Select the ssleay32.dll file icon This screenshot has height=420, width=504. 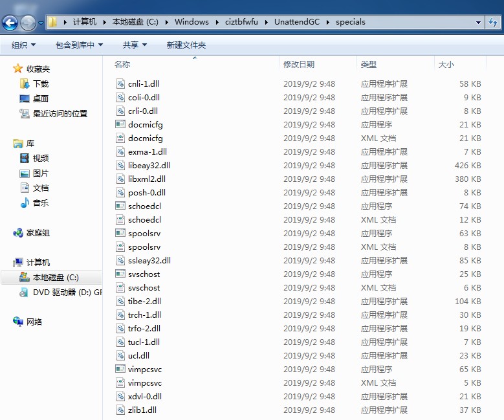[x=120, y=260]
